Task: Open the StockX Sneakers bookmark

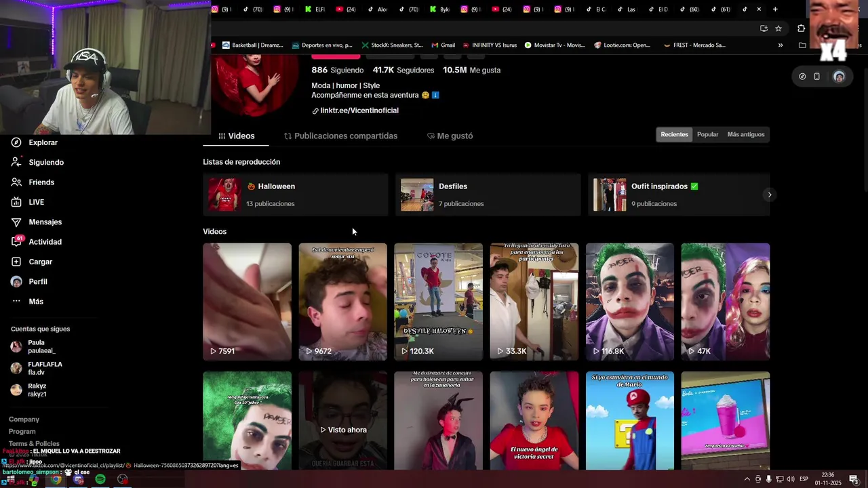Action: pyautogui.click(x=392, y=45)
